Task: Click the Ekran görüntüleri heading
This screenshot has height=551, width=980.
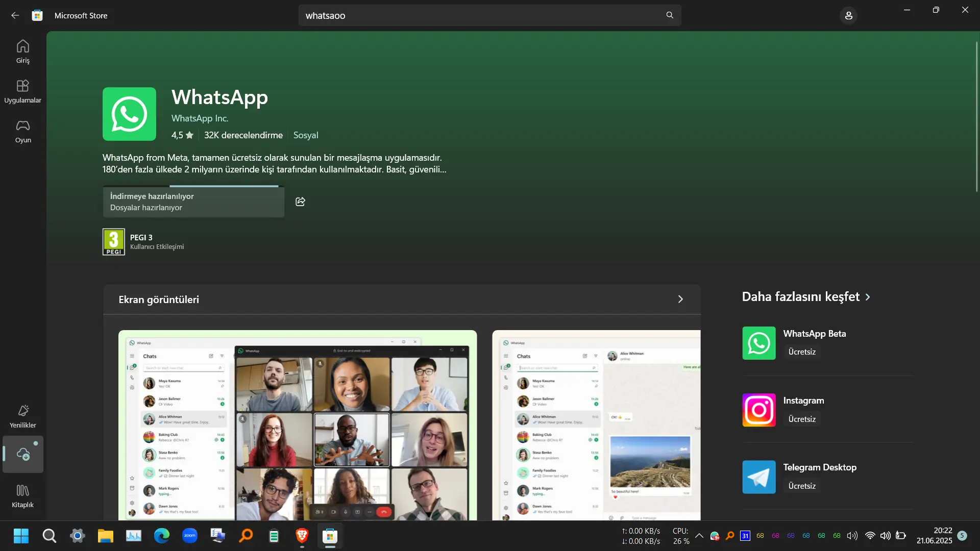Action: [x=159, y=299]
